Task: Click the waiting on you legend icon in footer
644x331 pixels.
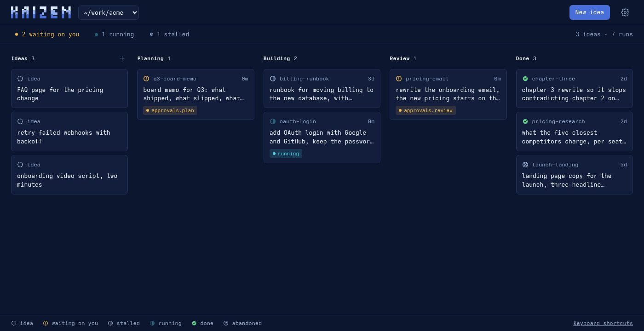Action: [46, 323]
